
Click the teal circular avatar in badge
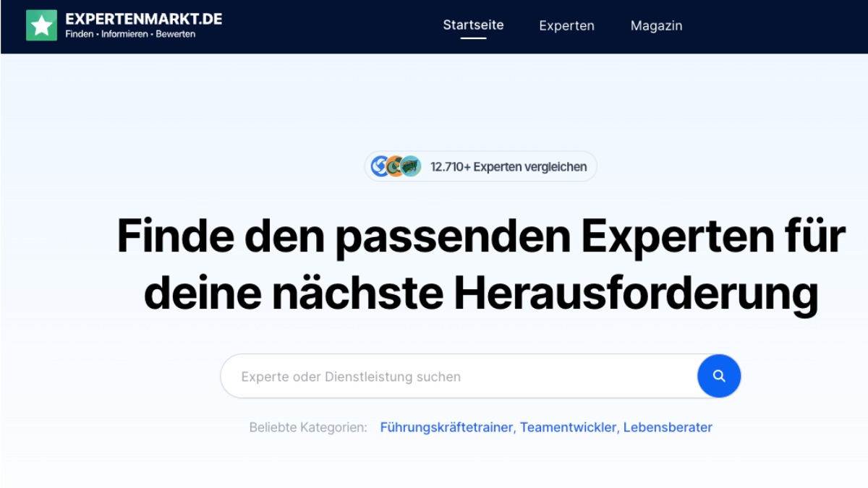(411, 166)
